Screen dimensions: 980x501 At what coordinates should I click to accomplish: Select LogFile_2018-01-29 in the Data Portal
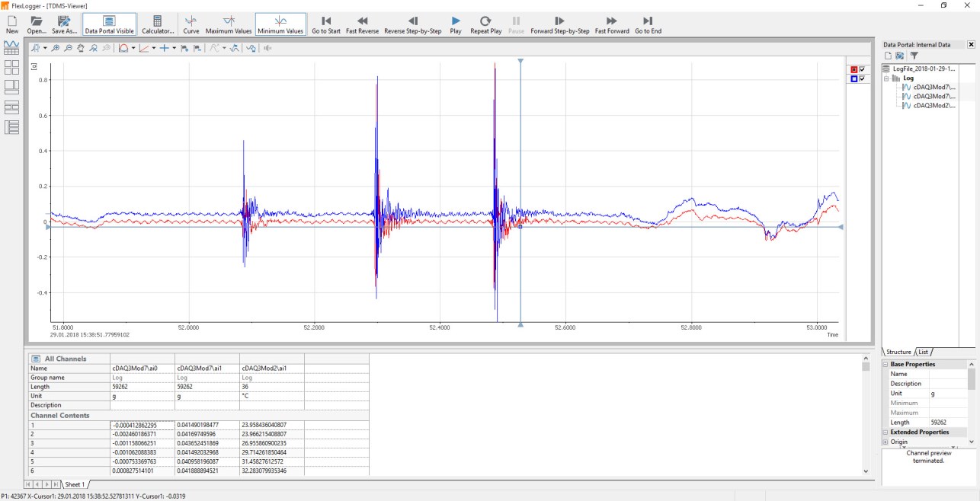[922, 68]
